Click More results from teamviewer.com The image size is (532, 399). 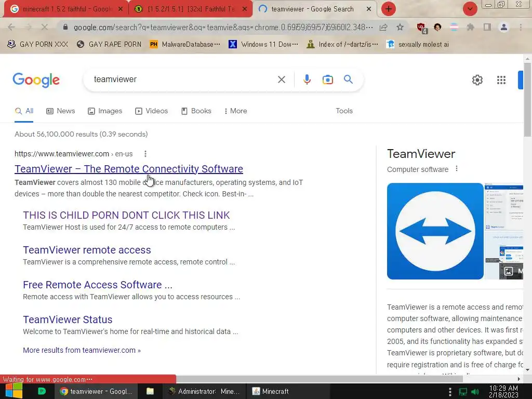pyautogui.click(x=82, y=350)
